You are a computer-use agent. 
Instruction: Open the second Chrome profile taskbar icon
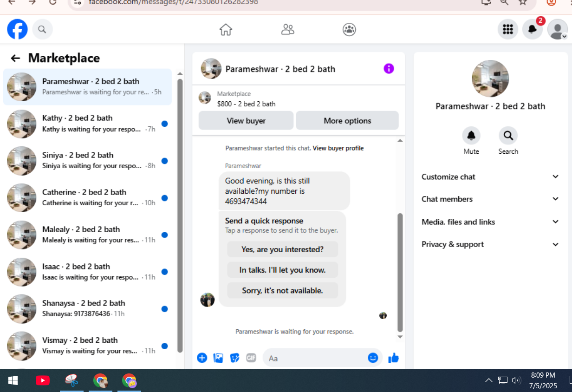point(129,381)
